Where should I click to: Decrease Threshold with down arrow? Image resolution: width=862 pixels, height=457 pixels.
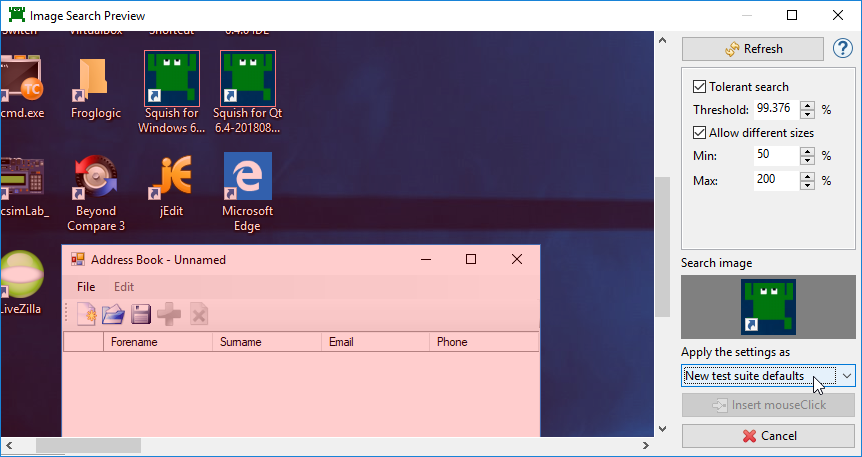pos(807,114)
